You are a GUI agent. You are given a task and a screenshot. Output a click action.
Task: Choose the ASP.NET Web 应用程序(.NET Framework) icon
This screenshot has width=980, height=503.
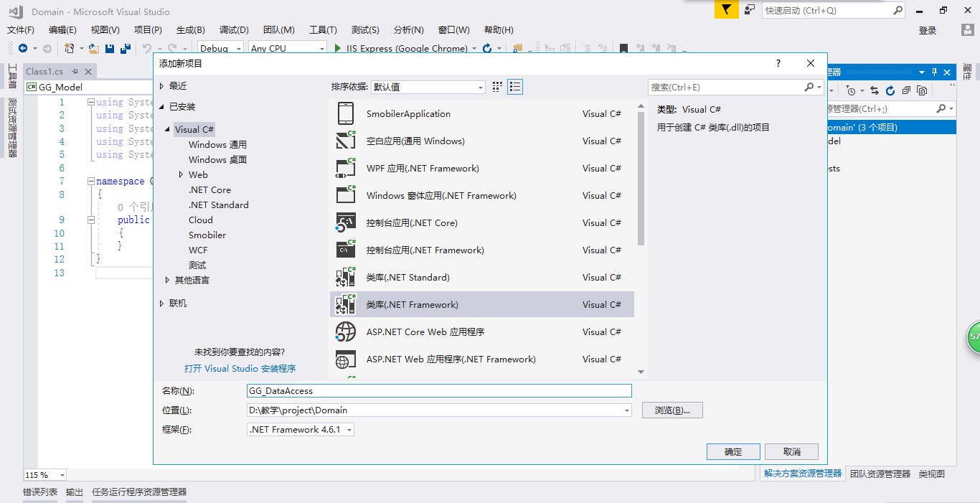346,359
